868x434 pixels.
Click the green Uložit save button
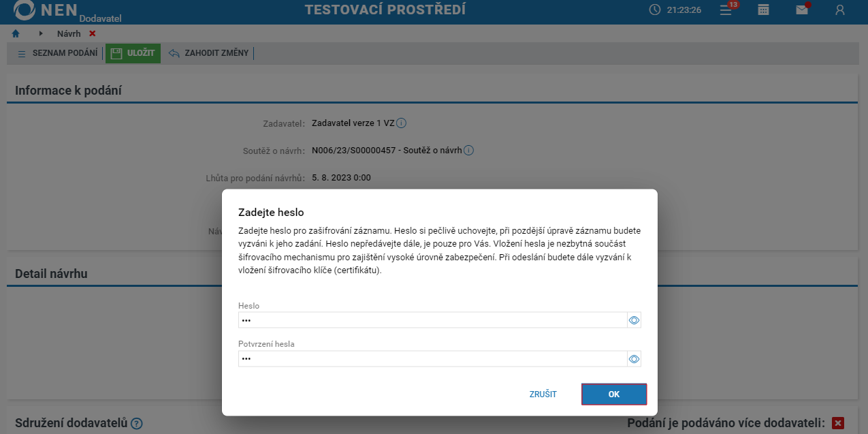click(133, 53)
